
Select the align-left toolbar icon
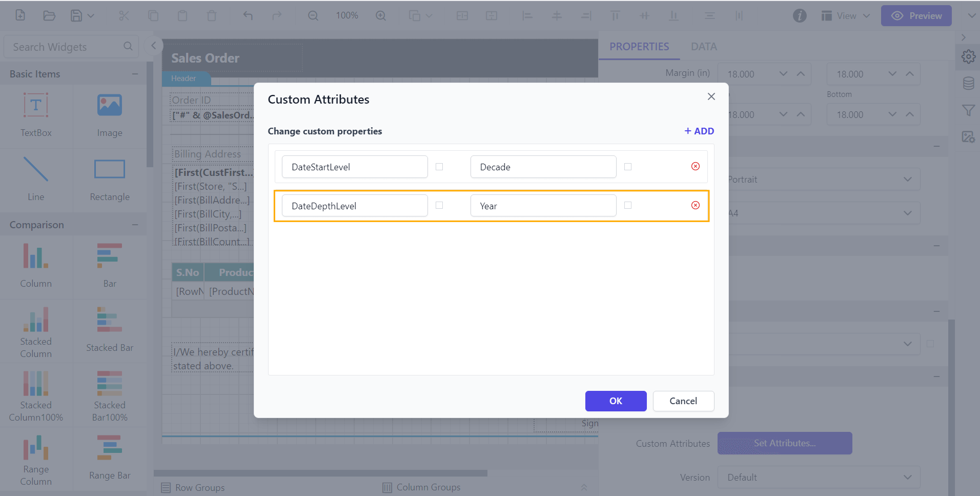527,15
